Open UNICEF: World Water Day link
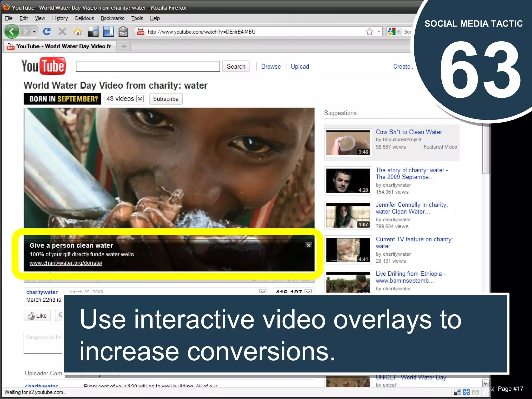 (411, 378)
